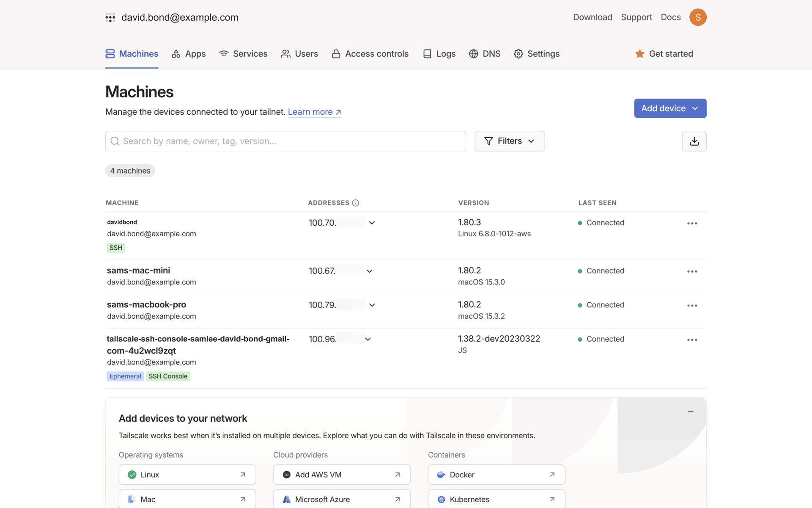Open the S user avatar menu
Viewport: 812px width, 508px height.
click(x=698, y=17)
